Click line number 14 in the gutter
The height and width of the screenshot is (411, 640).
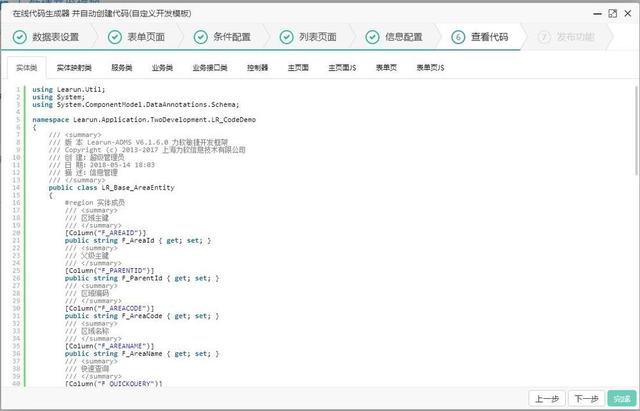[16, 188]
